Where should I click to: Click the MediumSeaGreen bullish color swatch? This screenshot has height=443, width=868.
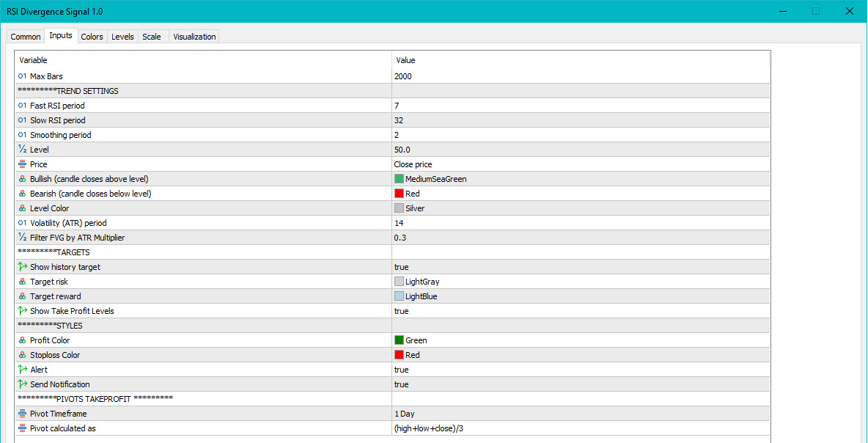click(399, 179)
